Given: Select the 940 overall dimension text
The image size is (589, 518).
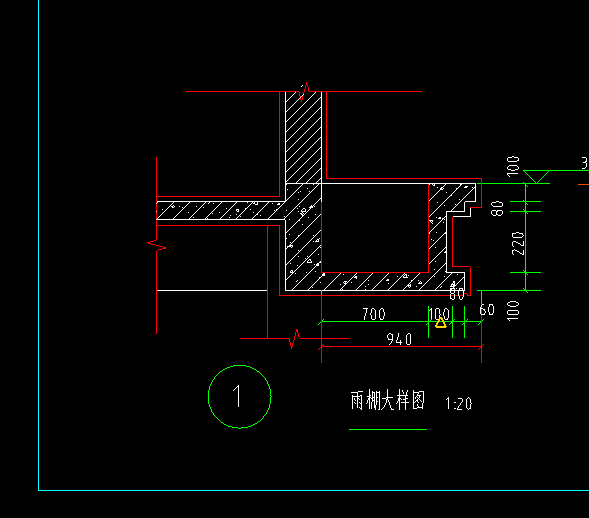Looking at the screenshot, I should [x=399, y=339].
